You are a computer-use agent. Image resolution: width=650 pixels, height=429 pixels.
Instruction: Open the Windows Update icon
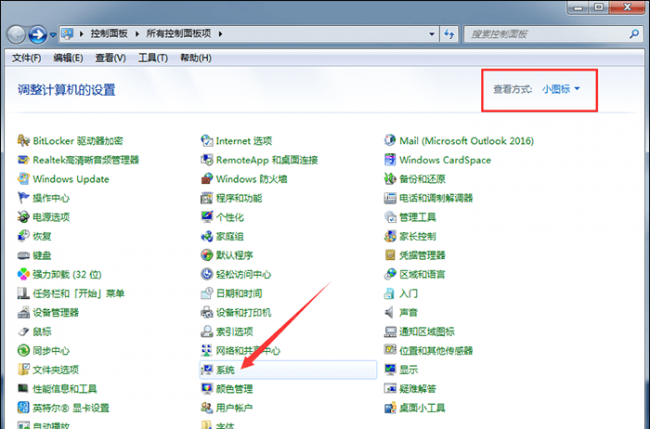point(23,179)
